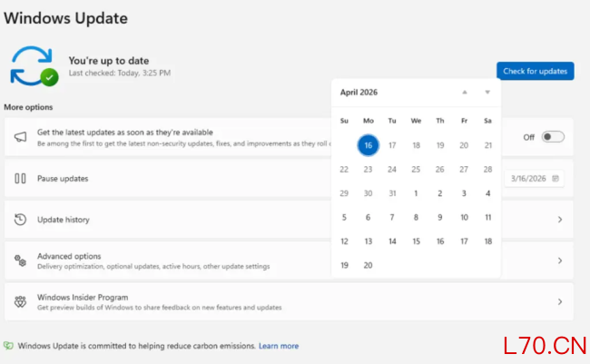
Task: Select April 15 in the calendar
Action: coord(416,241)
